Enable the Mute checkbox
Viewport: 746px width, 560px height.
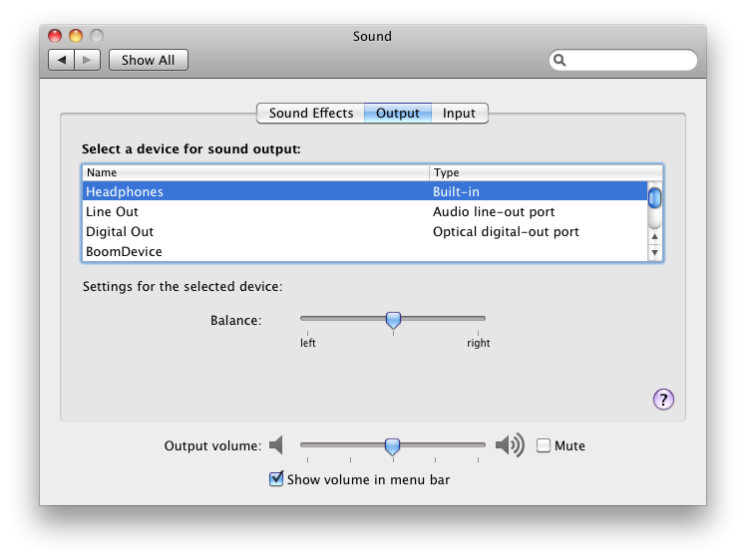click(x=544, y=445)
